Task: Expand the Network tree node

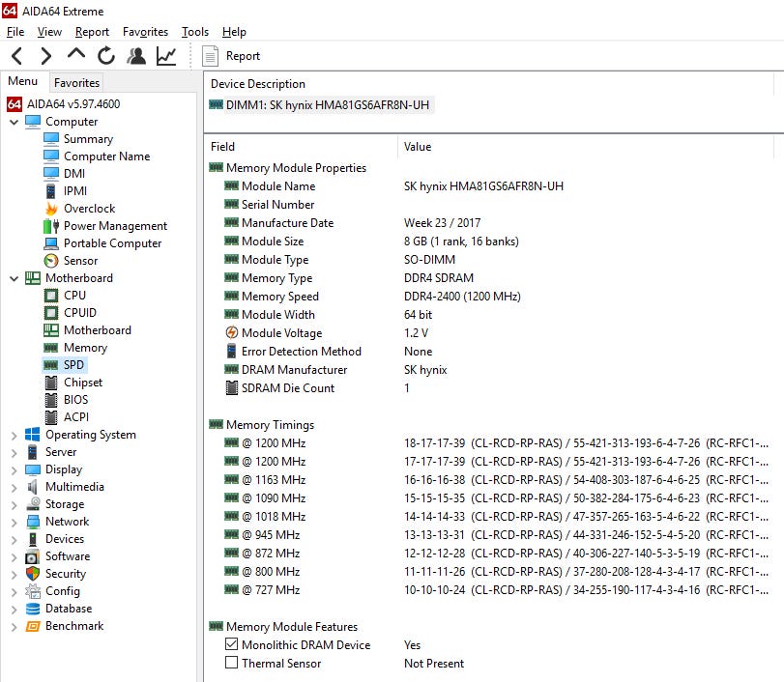Action: 14,523
